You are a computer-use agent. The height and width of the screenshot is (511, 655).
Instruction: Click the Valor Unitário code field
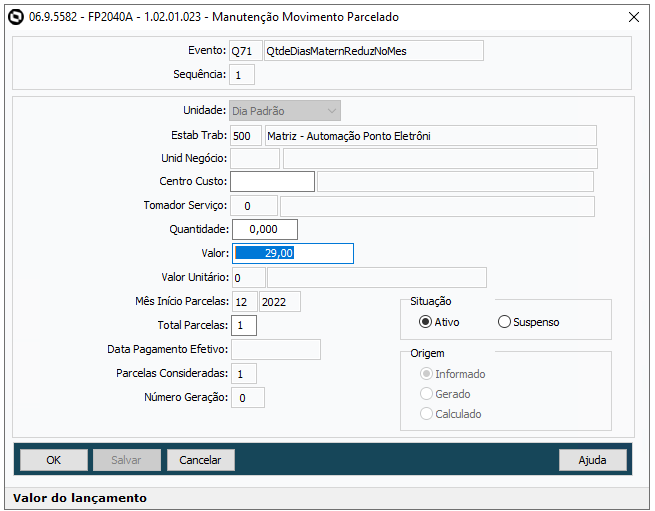click(x=249, y=278)
